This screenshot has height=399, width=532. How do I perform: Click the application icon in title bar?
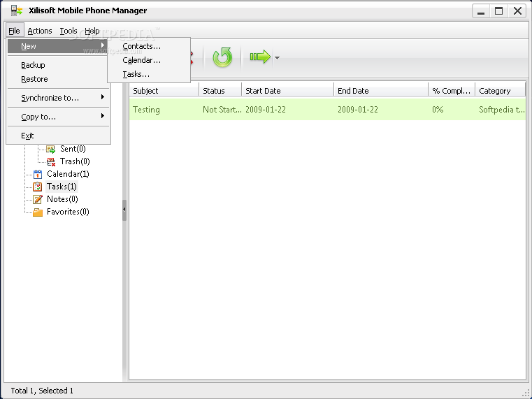click(x=16, y=10)
